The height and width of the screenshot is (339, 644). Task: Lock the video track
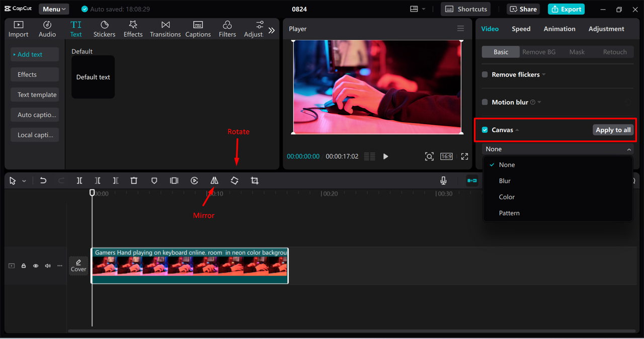[24, 266]
